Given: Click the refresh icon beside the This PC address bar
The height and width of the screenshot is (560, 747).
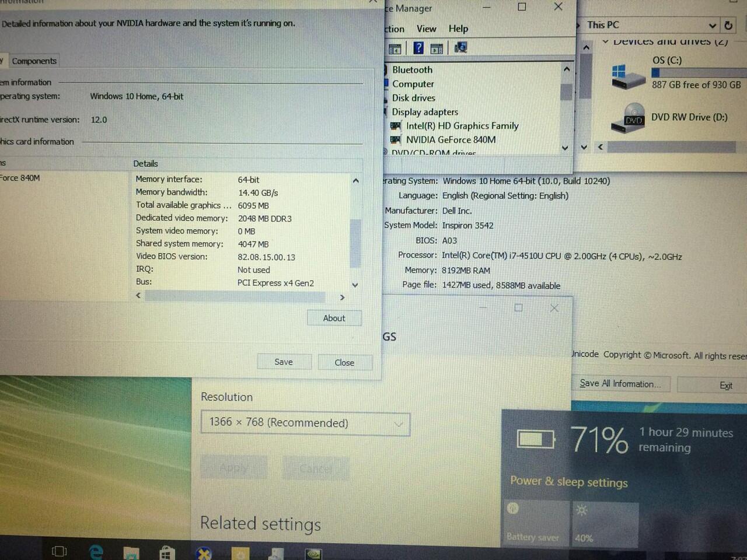Looking at the screenshot, I should point(728,26).
